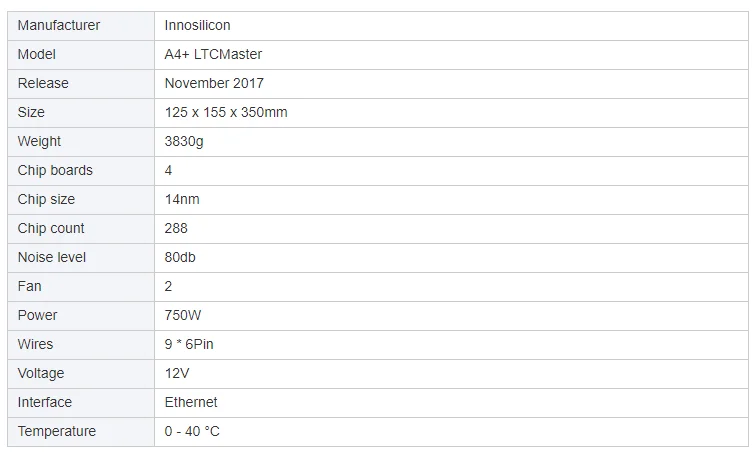Select the 125 x 155 x 350mm dimensions

pyautogui.click(x=226, y=112)
